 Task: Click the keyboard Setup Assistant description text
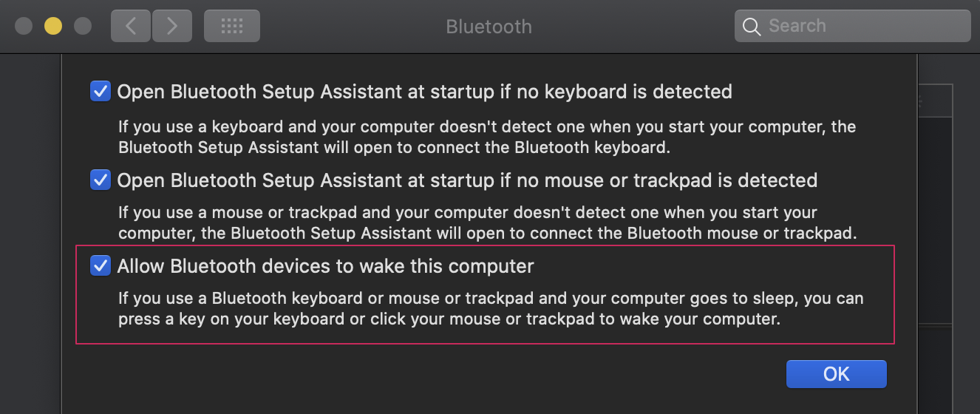click(487, 137)
